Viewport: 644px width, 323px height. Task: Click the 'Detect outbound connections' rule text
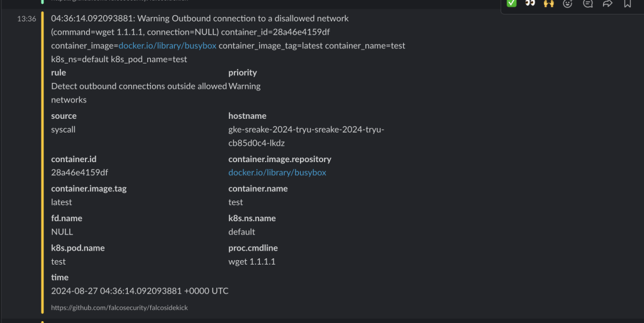[x=138, y=86]
